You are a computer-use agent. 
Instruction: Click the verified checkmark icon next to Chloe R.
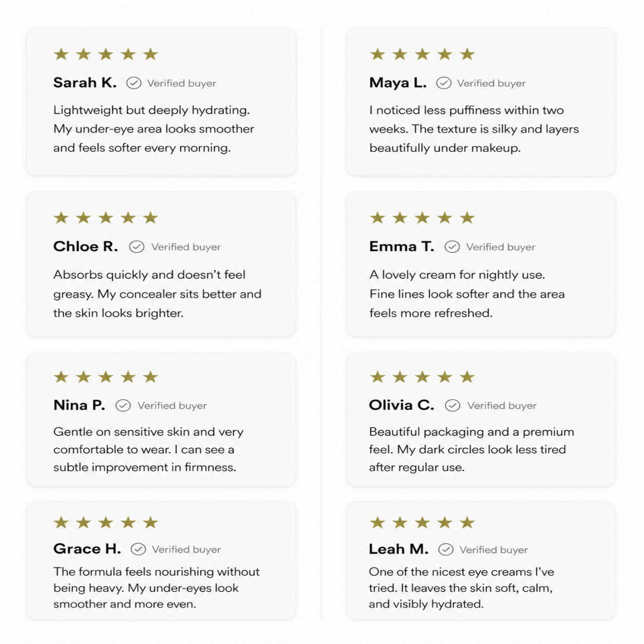[137, 247]
